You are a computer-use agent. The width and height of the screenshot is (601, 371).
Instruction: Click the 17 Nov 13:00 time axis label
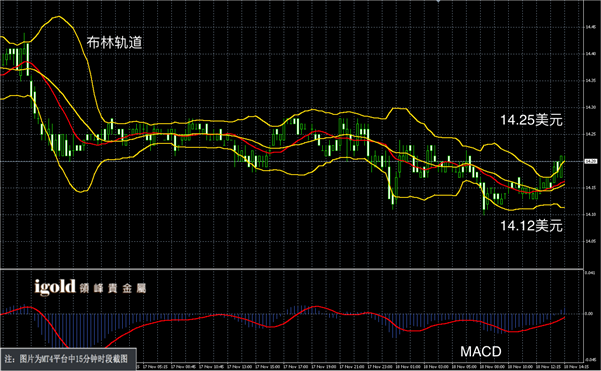pyautogui.click(x=240, y=367)
